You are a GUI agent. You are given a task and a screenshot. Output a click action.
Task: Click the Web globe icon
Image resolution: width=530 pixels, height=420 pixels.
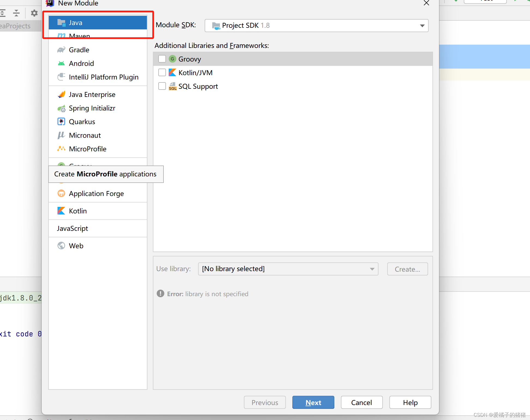click(x=61, y=246)
